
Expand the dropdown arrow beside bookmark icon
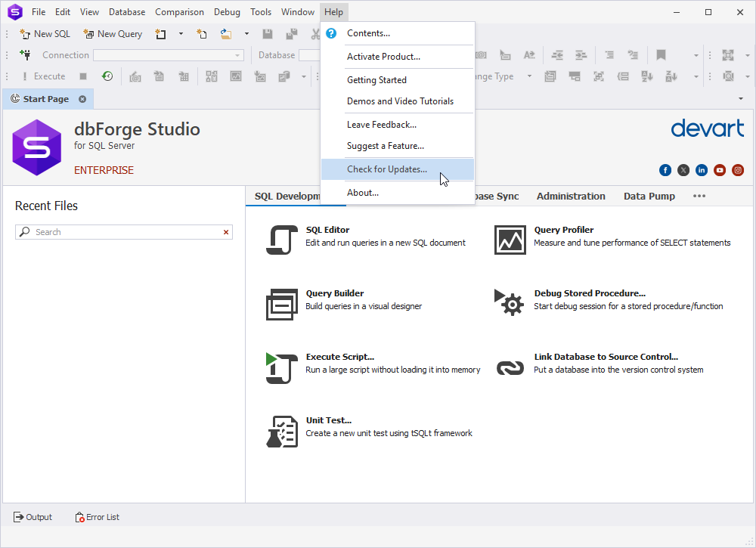[696, 55]
